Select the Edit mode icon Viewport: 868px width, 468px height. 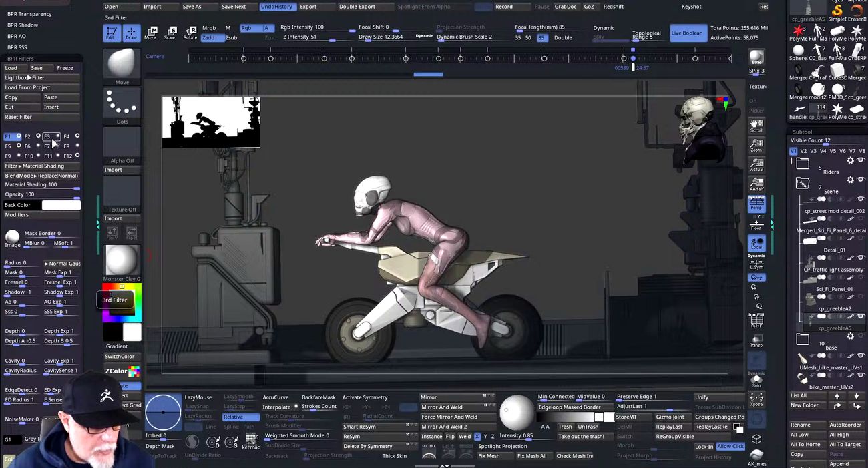point(112,33)
